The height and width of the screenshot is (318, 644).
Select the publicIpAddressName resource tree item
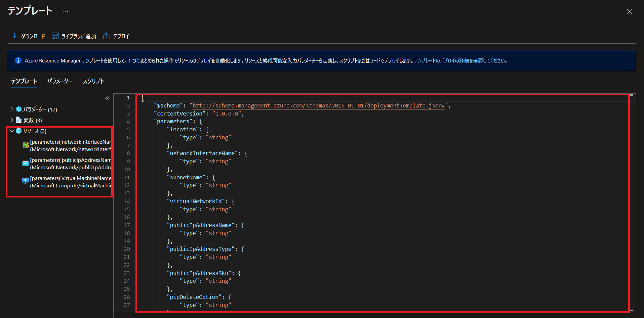[71, 164]
